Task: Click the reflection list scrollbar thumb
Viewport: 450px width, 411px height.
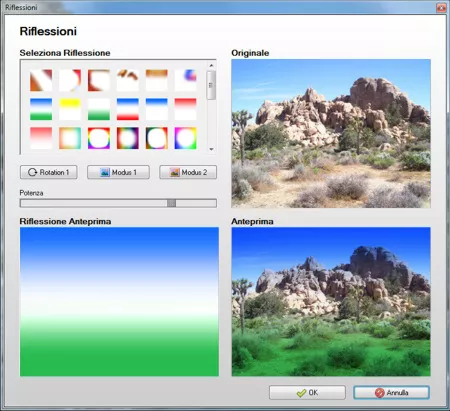Action: click(x=211, y=85)
